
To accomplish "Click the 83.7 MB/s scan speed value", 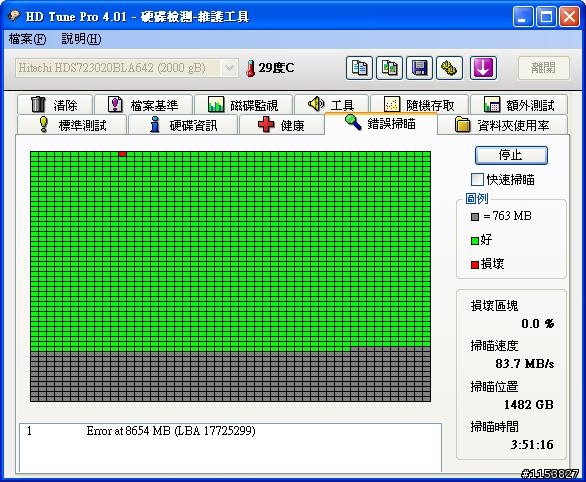I will point(524,364).
